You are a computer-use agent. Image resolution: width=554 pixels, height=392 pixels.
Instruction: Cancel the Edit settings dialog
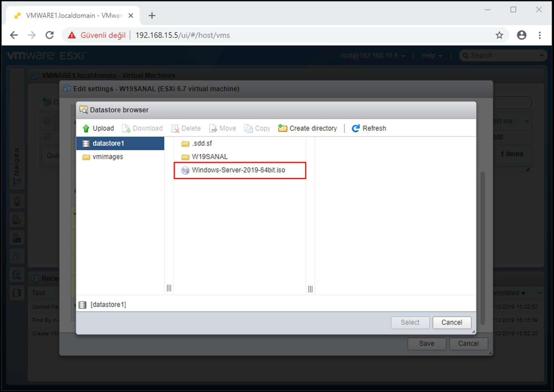468,344
